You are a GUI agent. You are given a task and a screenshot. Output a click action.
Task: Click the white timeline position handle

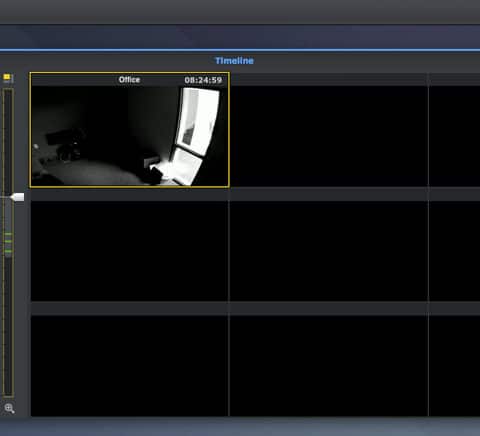click(x=17, y=197)
